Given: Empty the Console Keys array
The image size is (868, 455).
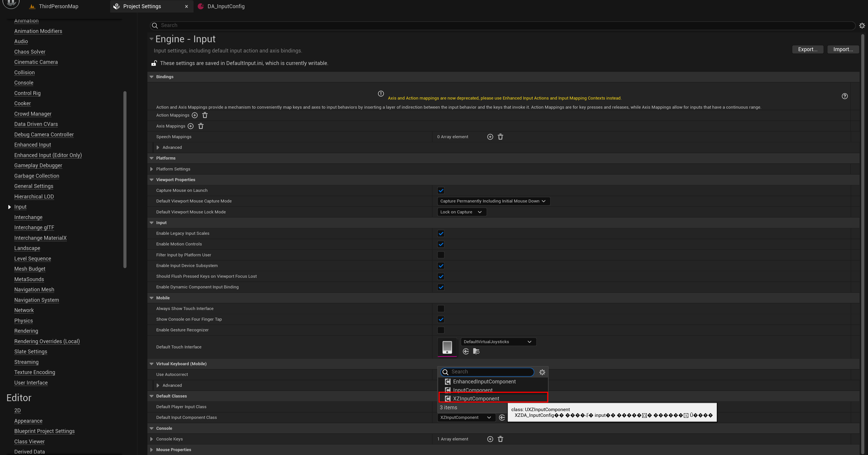Looking at the screenshot, I should tap(500, 439).
